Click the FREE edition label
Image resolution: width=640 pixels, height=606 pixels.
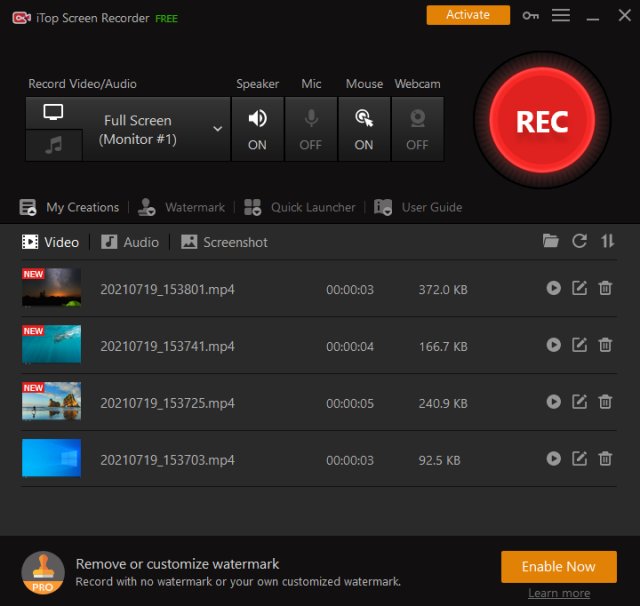pyautogui.click(x=166, y=19)
